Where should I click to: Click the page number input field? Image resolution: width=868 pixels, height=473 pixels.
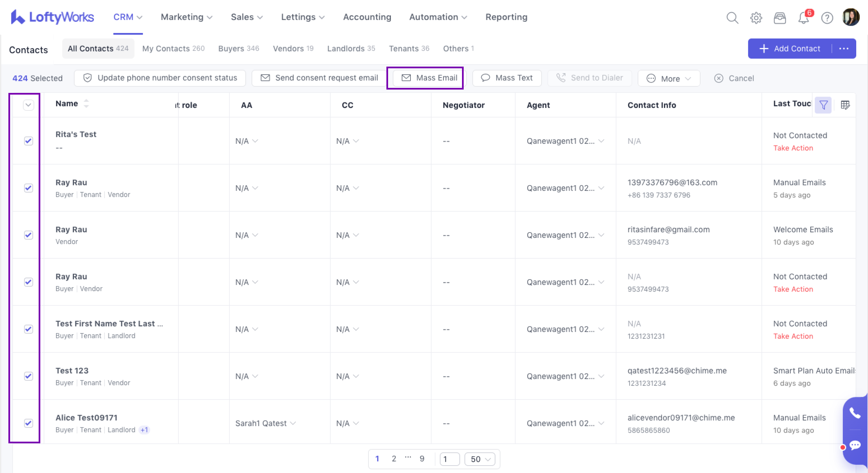click(449, 459)
